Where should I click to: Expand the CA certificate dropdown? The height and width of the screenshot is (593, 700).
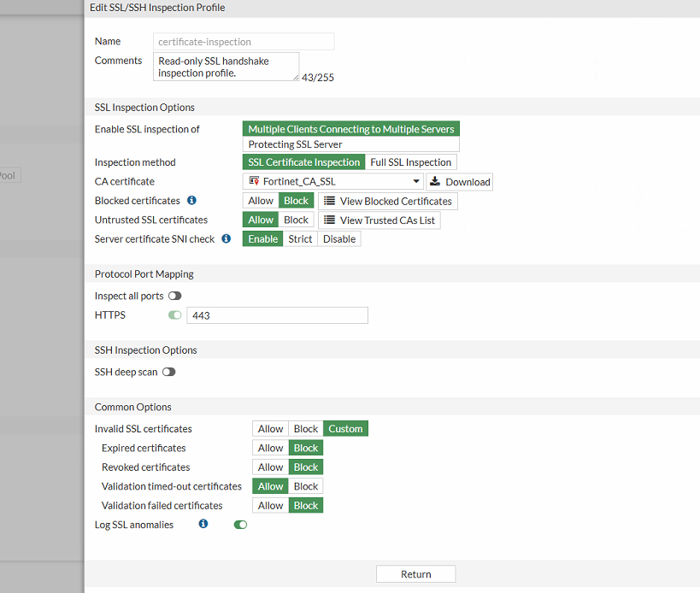pos(416,182)
